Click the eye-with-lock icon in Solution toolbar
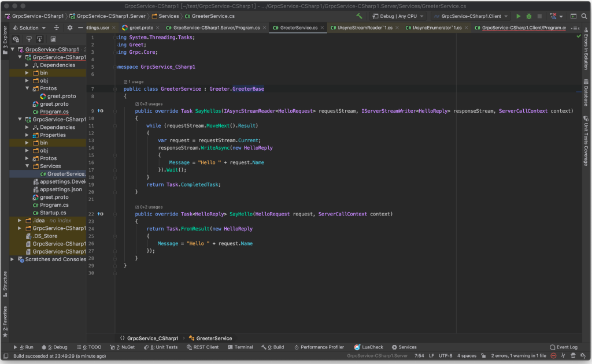This screenshot has width=592, height=364. (x=16, y=39)
